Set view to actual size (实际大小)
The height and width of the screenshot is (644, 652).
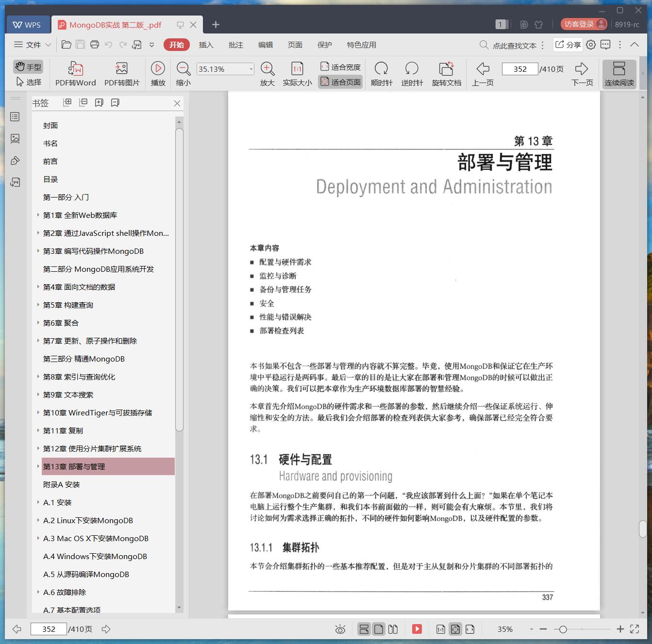point(297,74)
